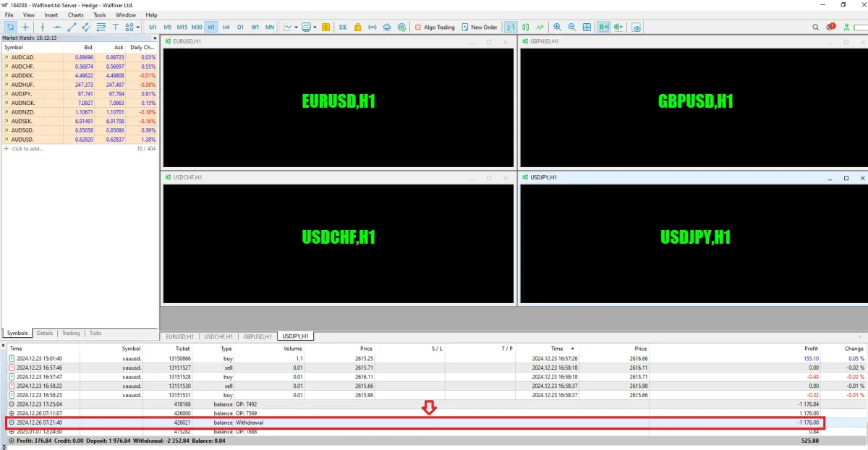Viewport: 868px width, 450px height.
Task: Select AUDJPY. row in Market Watch
Action: (x=80, y=93)
